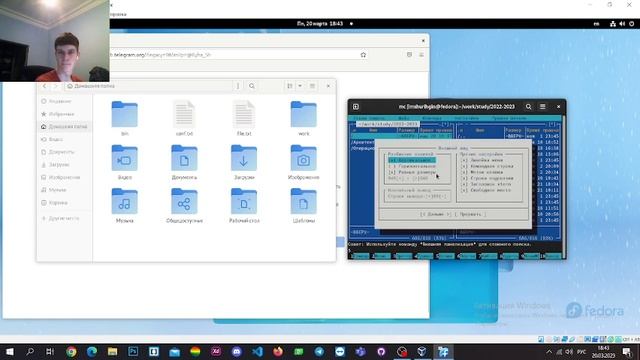The image size is (640, 360).
Task: Click the search icon in Files toolbar
Action: pyautogui.click(x=252, y=86)
